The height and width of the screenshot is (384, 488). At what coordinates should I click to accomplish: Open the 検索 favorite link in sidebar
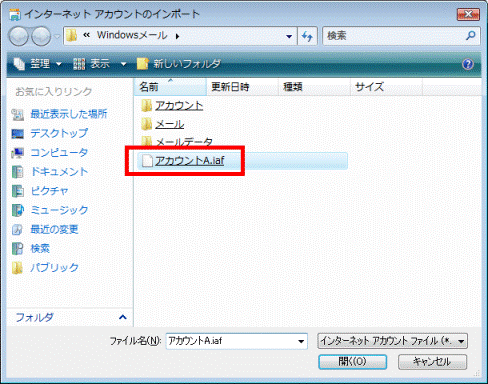click(40, 248)
